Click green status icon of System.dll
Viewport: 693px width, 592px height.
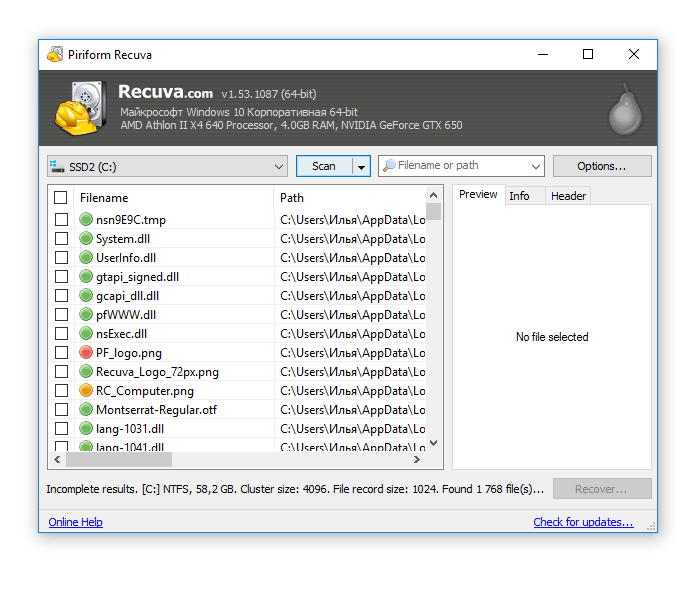tap(86, 238)
